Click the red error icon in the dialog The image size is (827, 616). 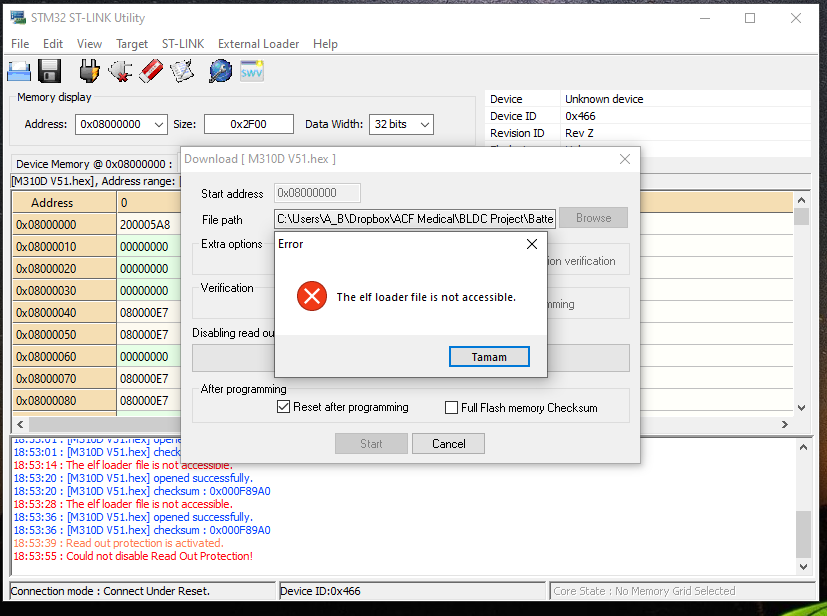click(x=312, y=296)
